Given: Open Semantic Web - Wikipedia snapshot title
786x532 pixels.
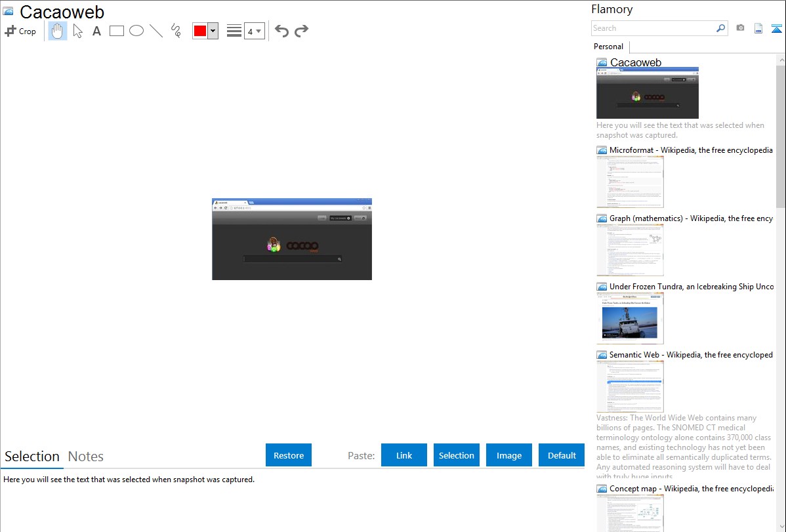Looking at the screenshot, I should coord(691,354).
